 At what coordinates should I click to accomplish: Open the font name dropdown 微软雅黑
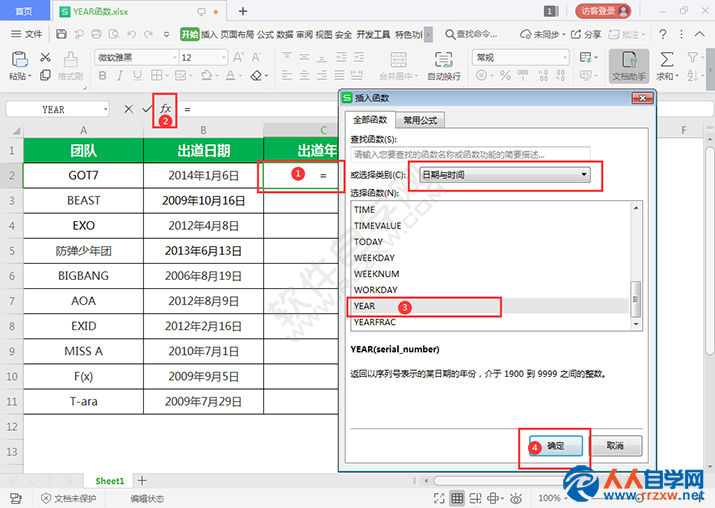coord(175,57)
